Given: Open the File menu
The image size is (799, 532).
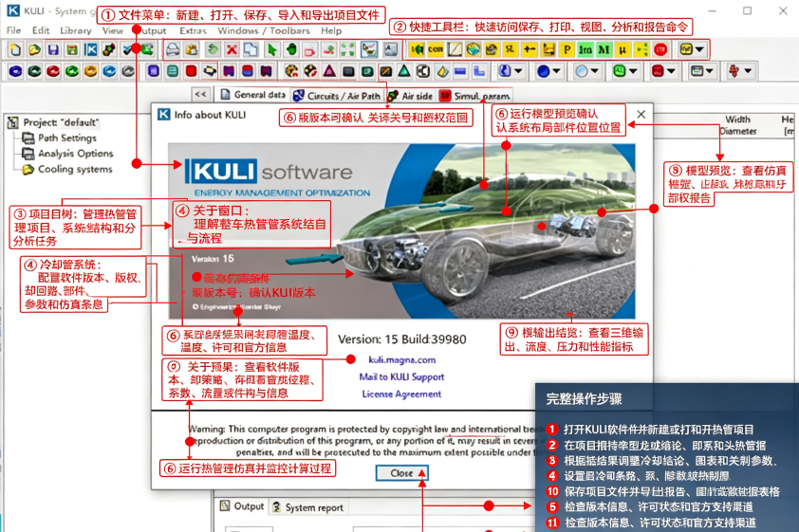Looking at the screenshot, I should [13, 30].
